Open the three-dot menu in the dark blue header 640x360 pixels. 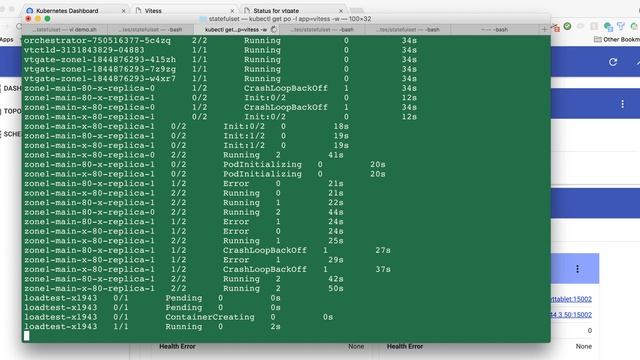(x=622, y=104)
